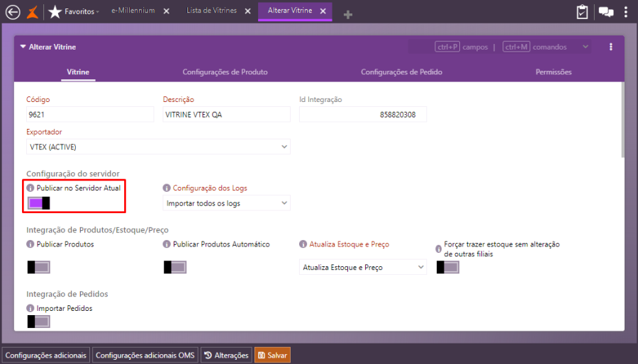The height and width of the screenshot is (364, 638).
Task: Click the Favoritos star icon
Action: (x=55, y=12)
